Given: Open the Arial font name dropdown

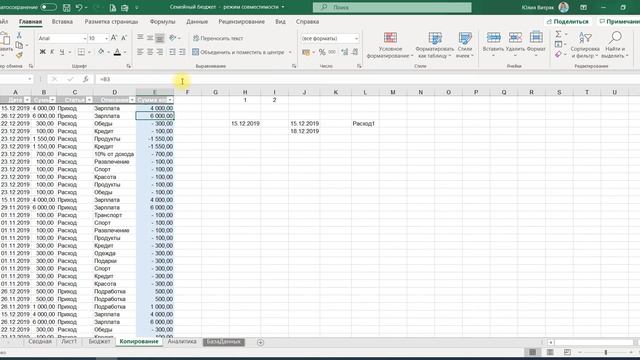Looking at the screenshot, I should click(x=85, y=38).
